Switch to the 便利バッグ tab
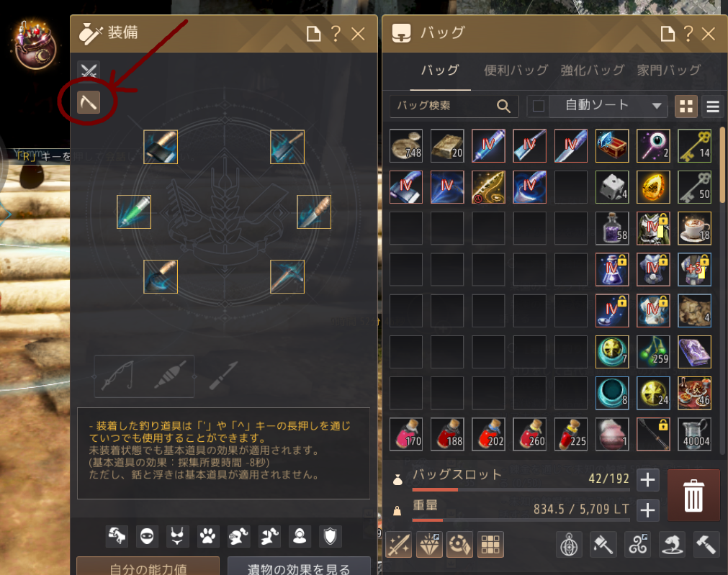Viewport: 728px width, 575px height. tap(516, 70)
